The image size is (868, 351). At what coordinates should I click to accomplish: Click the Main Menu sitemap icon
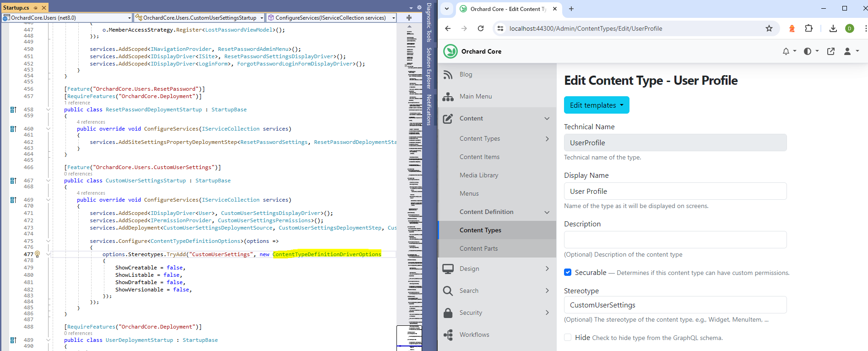(x=448, y=97)
